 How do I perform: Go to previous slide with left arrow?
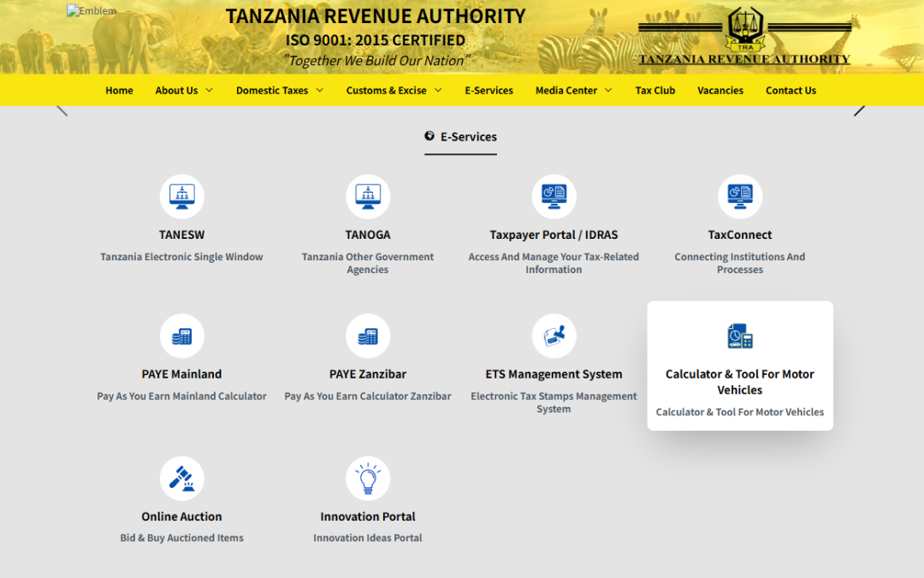(x=62, y=110)
